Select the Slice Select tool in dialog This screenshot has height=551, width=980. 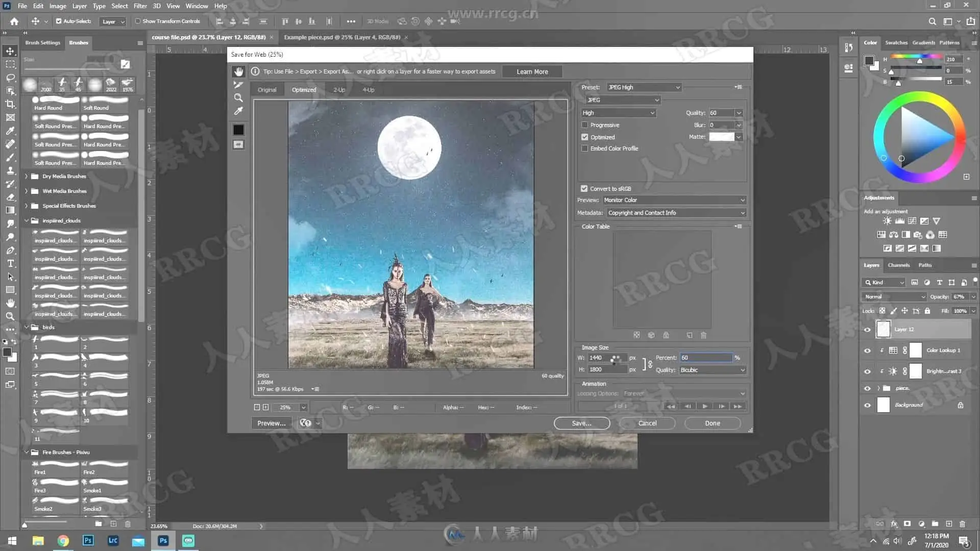(x=238, y=85)
